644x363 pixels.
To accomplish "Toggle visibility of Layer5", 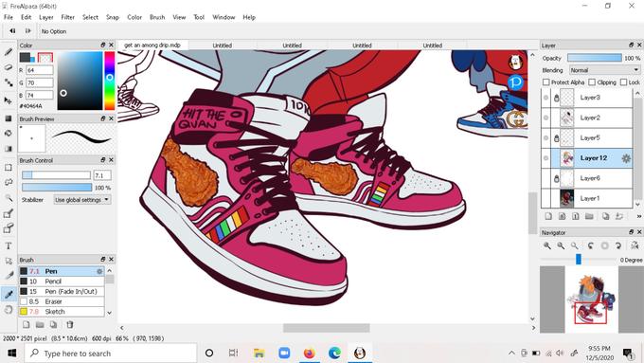I will coord(546,137).
